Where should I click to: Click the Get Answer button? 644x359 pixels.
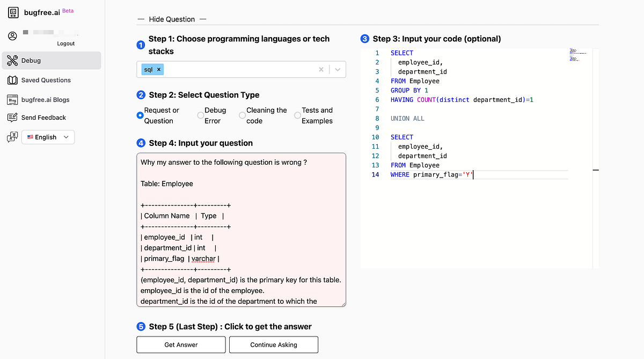(181, 345)
